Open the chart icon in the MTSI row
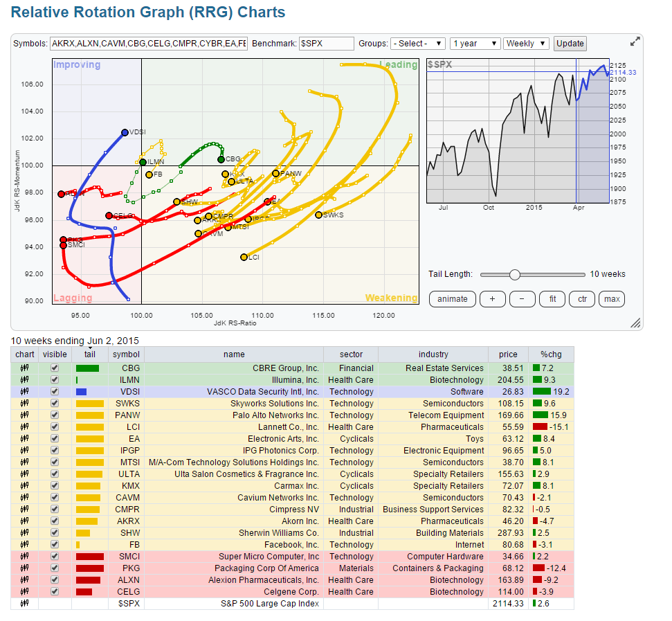 [24, 462]
